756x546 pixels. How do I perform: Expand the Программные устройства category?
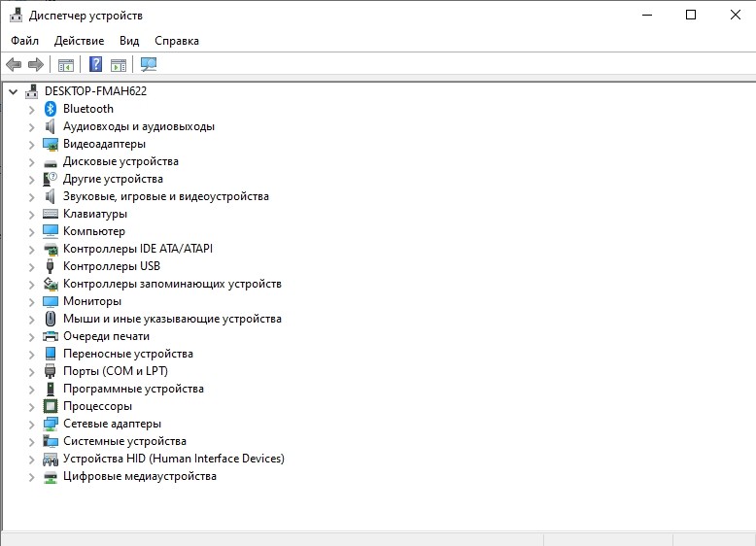[x=31, y=389]
